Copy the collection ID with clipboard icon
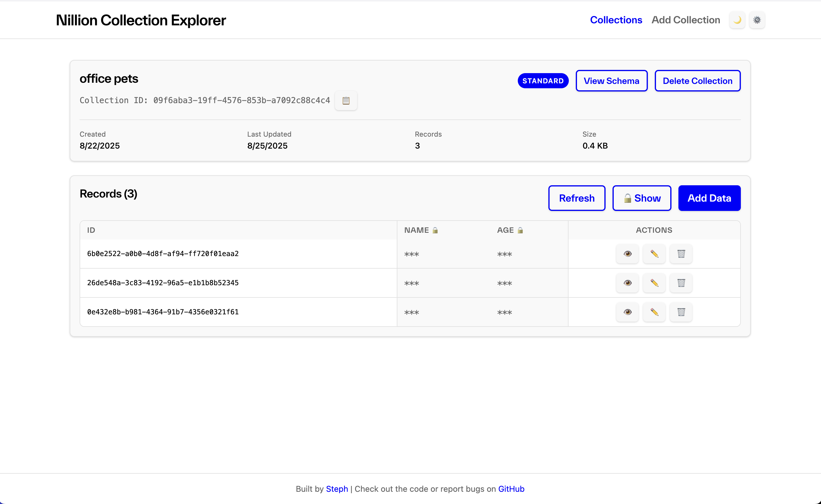This screenshot has width=821, height=504. 345,100
